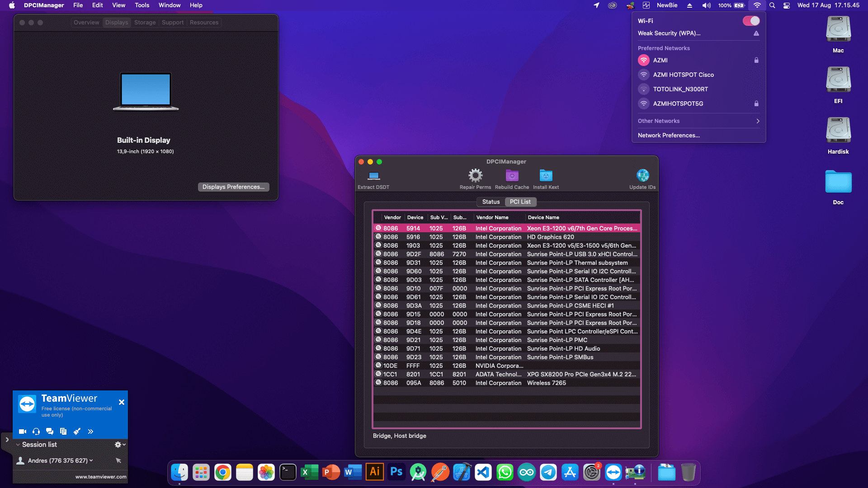This screenshot has height=488, width=868.
Task: Click the lookup icon on the Wireless 7265 row
Action: [378, 383]
